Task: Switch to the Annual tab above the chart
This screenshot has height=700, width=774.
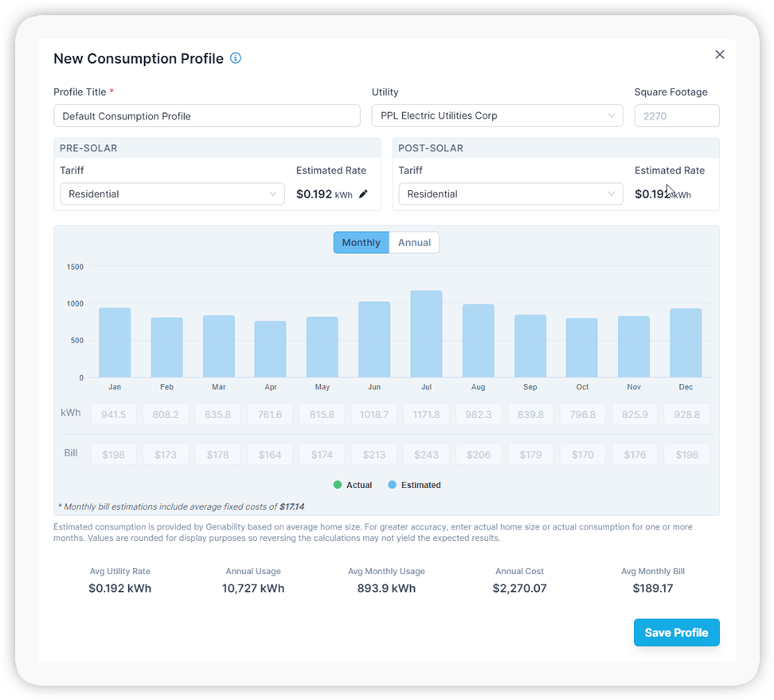Action: point(413,242)
